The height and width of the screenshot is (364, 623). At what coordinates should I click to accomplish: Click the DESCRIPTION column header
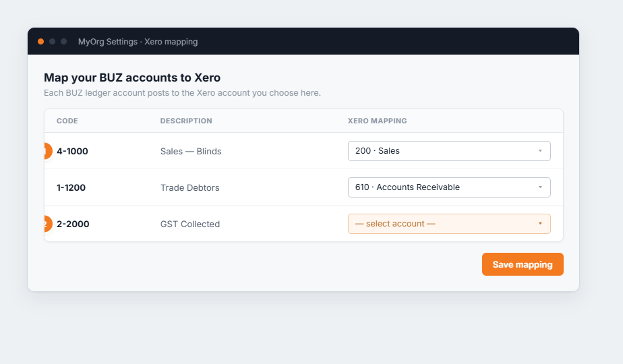pos(186,121)
